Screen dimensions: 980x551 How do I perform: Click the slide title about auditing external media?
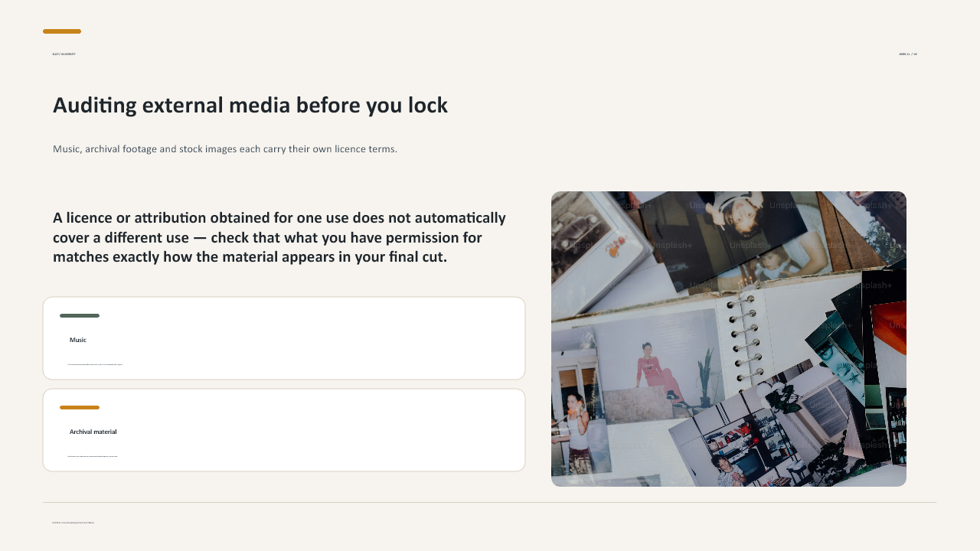[x=250, y=106]
